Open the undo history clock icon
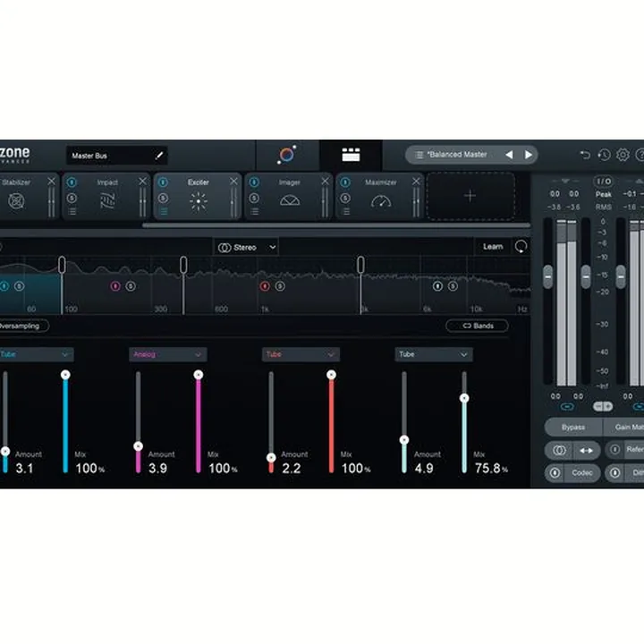The image size is (644, 644). [x=604, y=155]
